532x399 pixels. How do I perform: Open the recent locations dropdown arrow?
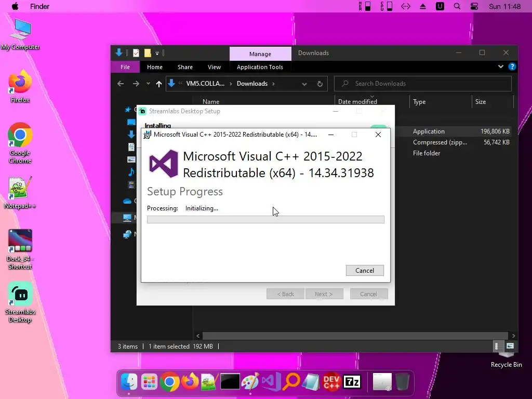coord(148,84)
